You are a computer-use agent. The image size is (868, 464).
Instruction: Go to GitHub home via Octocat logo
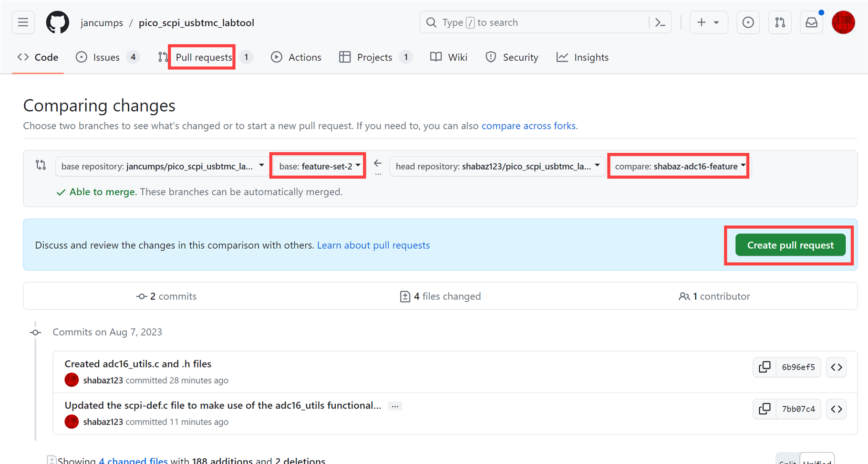(58, 22)
